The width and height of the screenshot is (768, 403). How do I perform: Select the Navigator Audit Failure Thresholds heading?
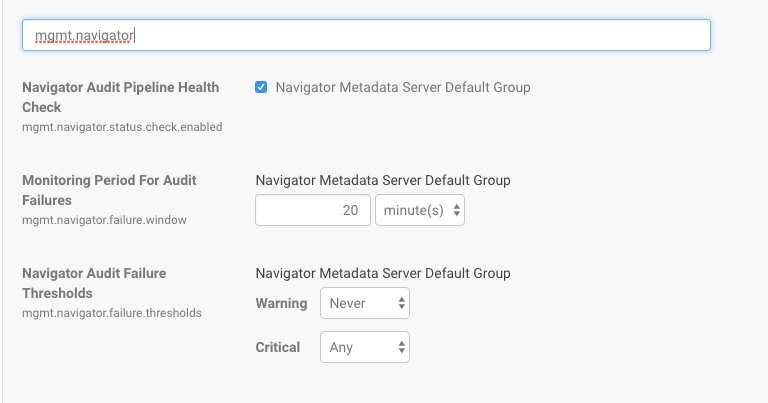(94, 283)
